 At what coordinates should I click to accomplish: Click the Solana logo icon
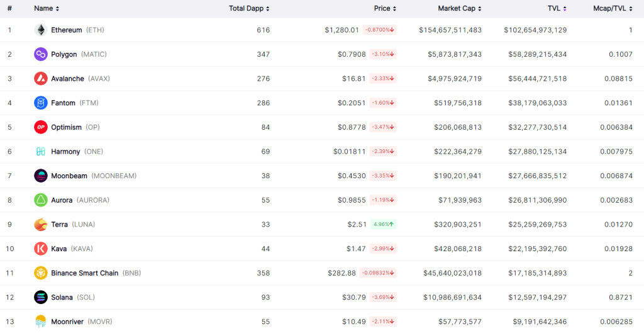41,297
